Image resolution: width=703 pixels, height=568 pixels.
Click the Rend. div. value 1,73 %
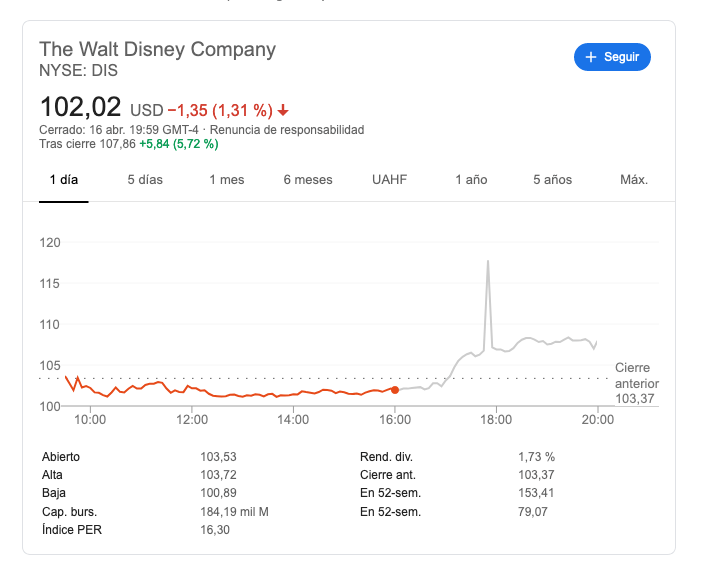pos(537,457)
